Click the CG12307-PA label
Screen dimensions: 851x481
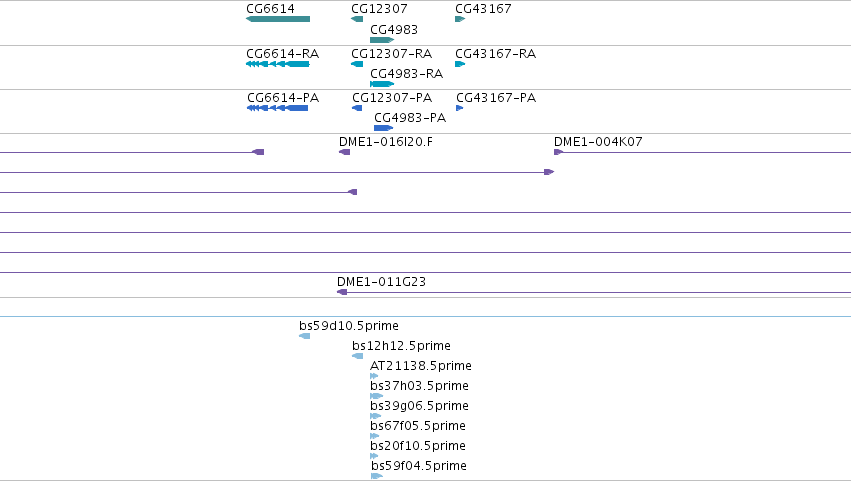tap(392, 98)
